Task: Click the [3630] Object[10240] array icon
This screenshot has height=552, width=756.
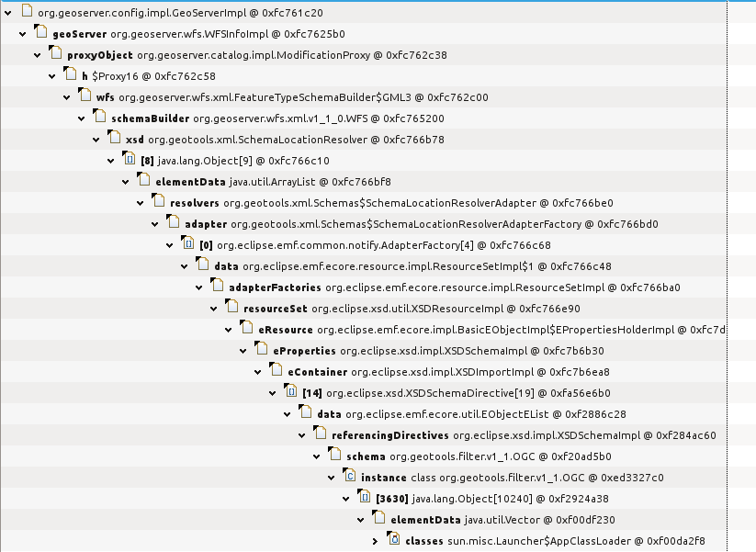Action: coord(365,497)
